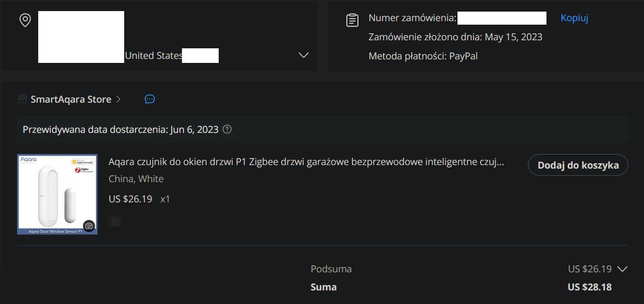Click the Aqara door sensor thumbnail

click(x=57, y=194)
